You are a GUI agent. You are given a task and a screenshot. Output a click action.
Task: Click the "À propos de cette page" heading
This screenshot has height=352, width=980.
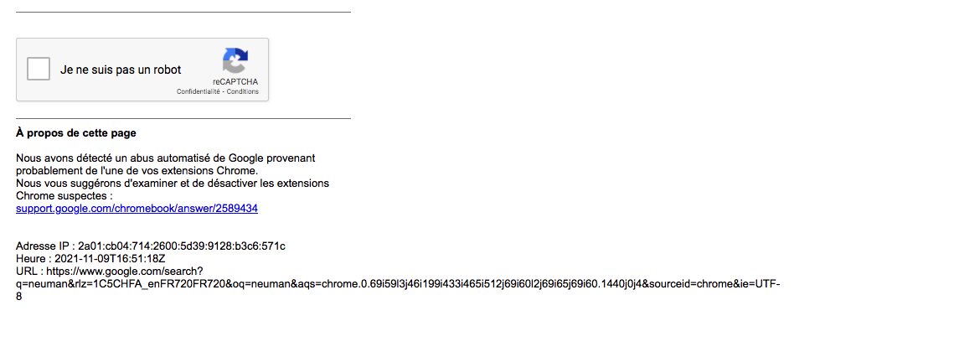(75, 132)
